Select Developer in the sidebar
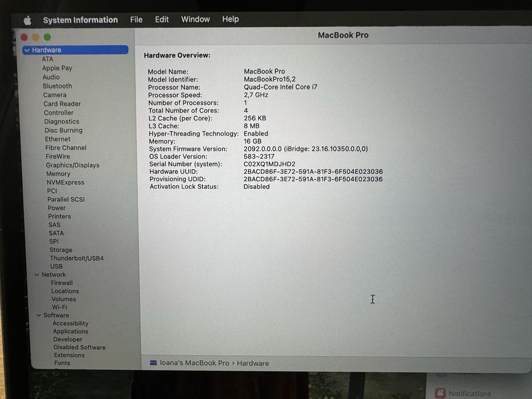Screen dimensions: 532x399 coord(67,340)
